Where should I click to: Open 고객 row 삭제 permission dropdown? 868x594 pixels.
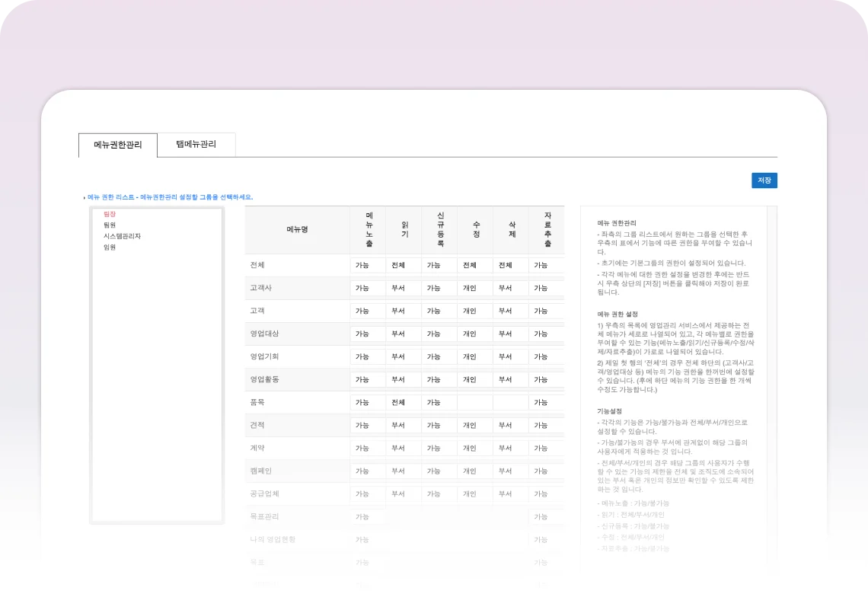pyautogui.click(x=510, y=311)
